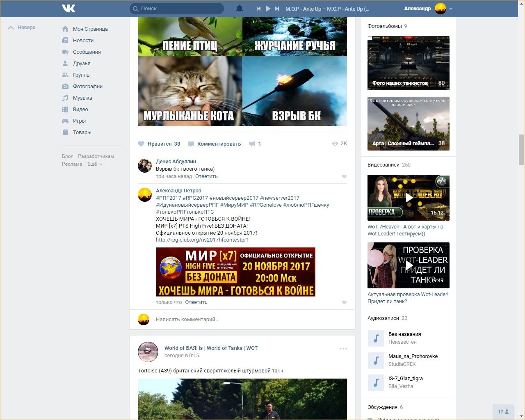Image resolution: width=525 pixels, height=420 pixels.
Task: Click the page vertical scrollbar thumb
Action: pos(521,149)
